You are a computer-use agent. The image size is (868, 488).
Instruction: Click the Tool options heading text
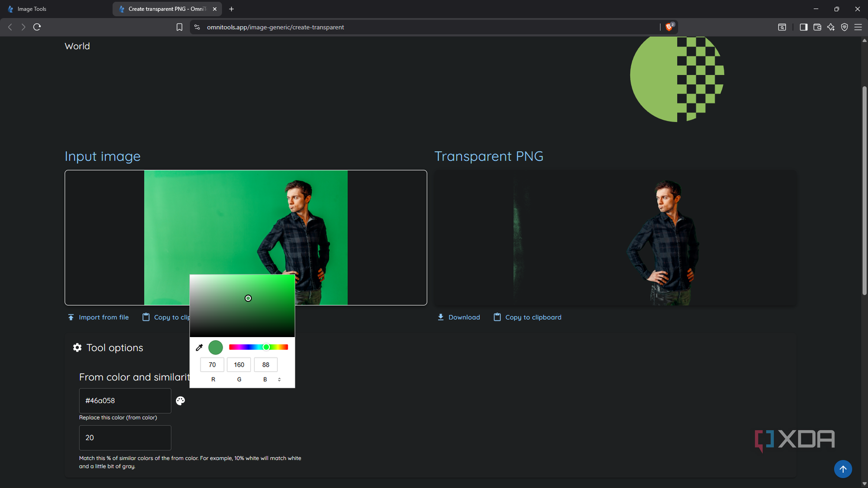(x=115, y=348)
